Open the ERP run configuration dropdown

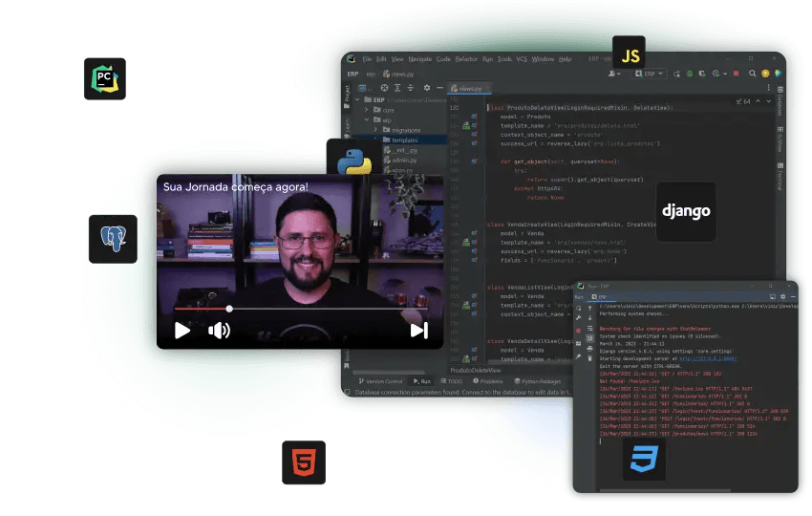point(649,74)
